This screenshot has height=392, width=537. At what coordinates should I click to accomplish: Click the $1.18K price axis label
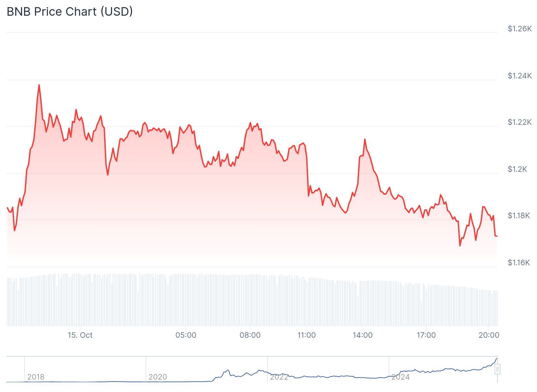[519, 216]
